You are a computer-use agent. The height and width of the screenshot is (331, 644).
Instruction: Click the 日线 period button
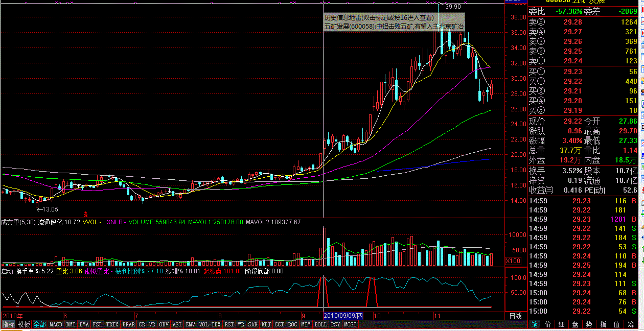point(515,316)
